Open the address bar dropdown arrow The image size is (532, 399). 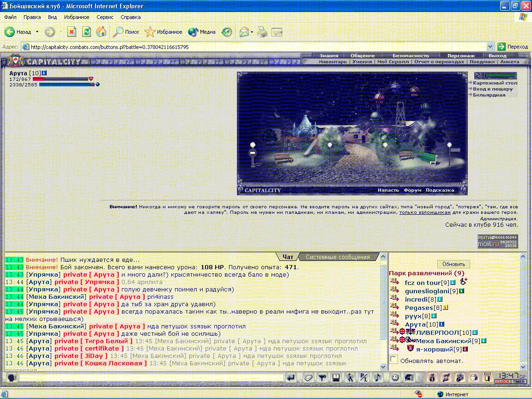click(490, 47)
